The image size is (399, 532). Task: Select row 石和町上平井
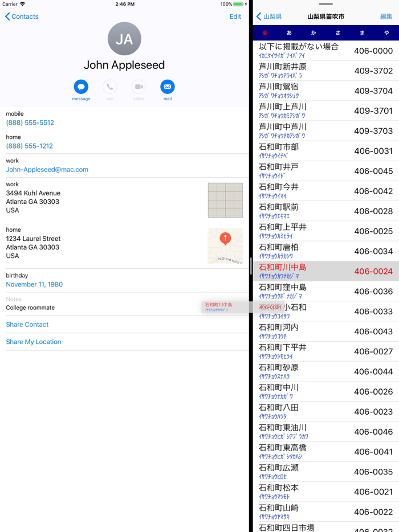coord(326,231)
